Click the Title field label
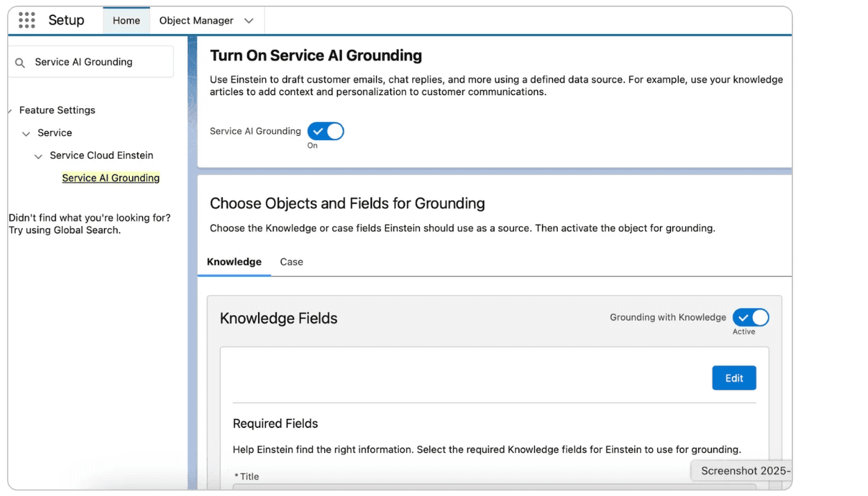 pos(246,477)
